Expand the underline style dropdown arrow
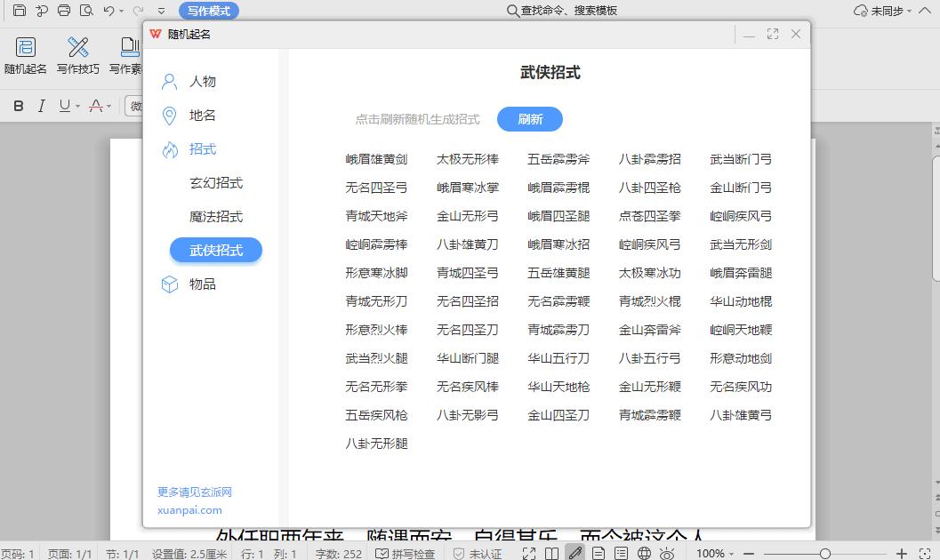 [78, 107]
